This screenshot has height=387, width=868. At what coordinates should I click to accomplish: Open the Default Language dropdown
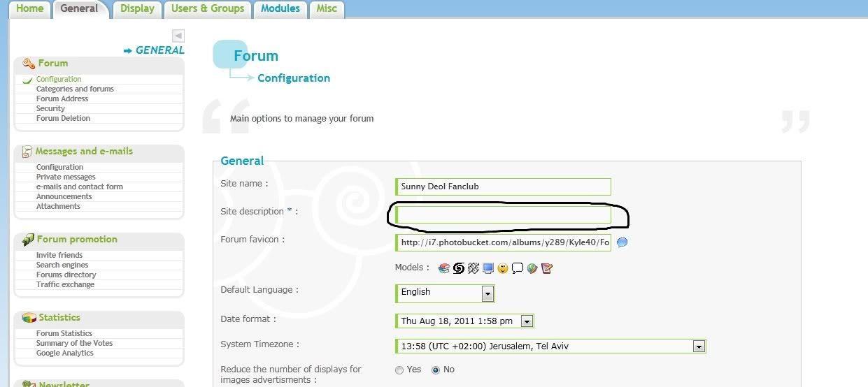[445, 293]
